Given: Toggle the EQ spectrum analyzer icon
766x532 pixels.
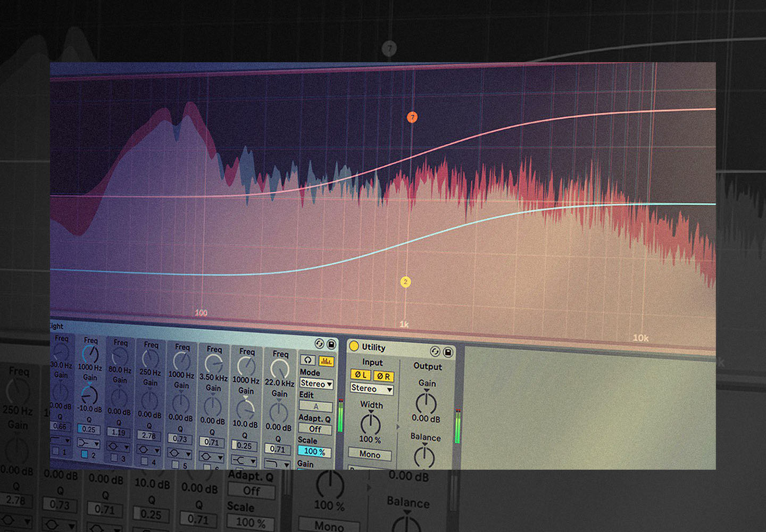Looking at the screenshot, I should pyautogui.click(x=327, y=361).
